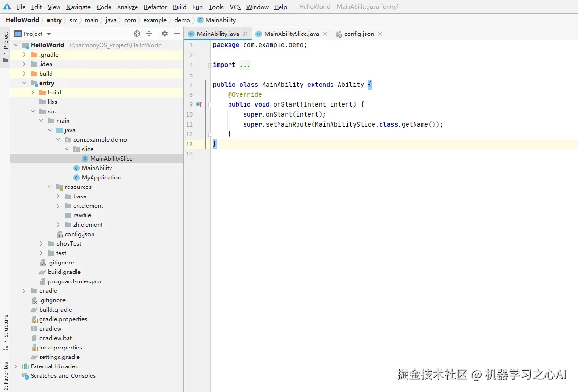This screenshot has width=578, height=392.
Task: Click line number 11 in the gutter
Action: coord(189,124)
